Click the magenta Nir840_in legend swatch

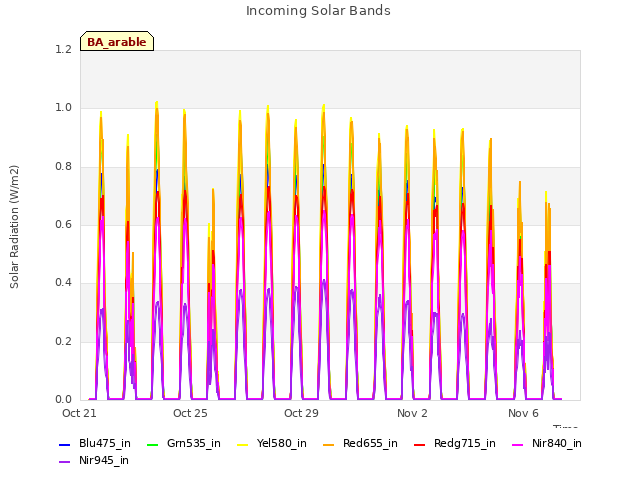517,444
